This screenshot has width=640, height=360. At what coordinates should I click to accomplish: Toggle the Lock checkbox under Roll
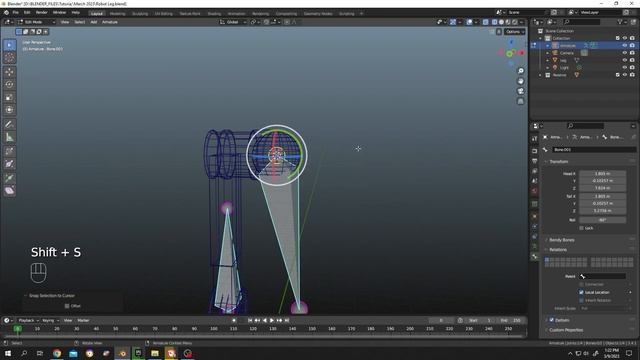click(x=582, y=228)
